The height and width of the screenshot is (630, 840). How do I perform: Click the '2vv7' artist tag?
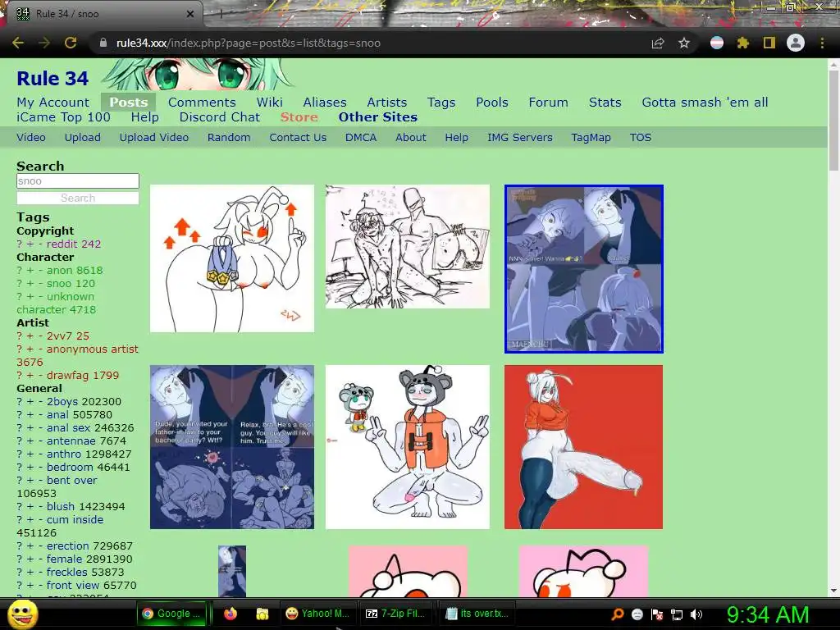click(60, 336)
